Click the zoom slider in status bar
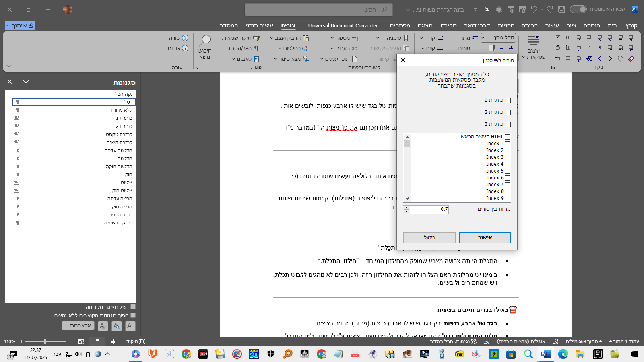Image resolution: width=644 pixels, height=362 pixels. (x=45, y=341)
